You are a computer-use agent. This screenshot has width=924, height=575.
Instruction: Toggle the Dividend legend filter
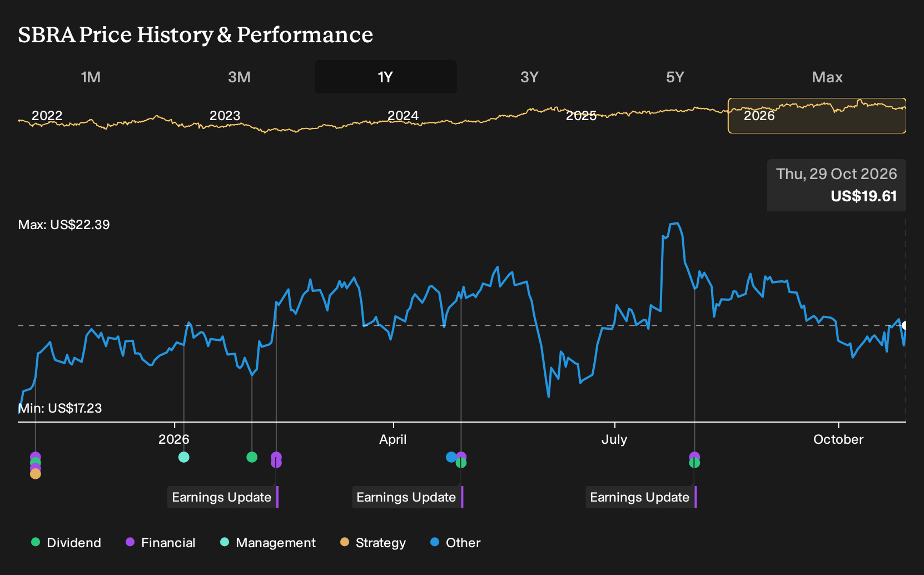tap(66, 543)
